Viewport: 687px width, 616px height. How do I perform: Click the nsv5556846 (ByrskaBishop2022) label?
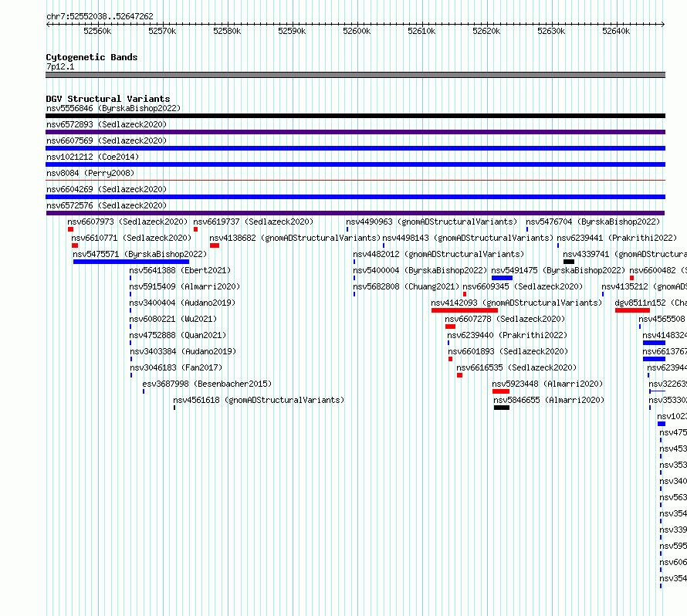coord(113,108)
